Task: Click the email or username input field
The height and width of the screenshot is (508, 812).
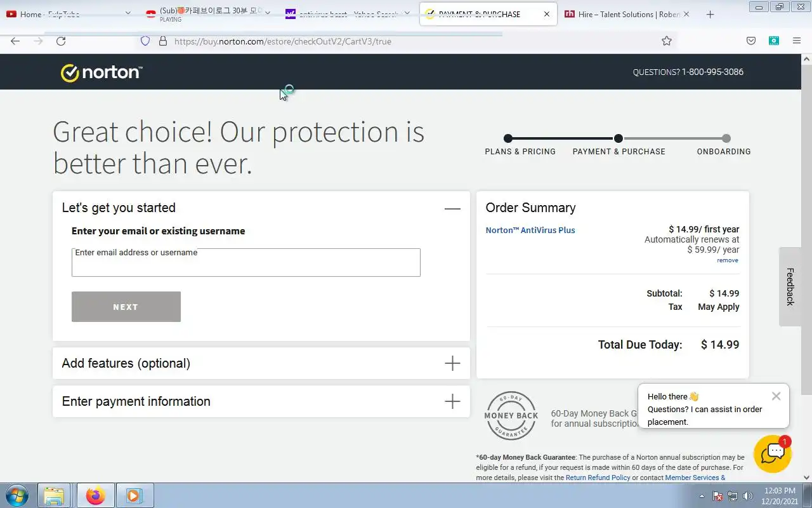Action: 246,262
